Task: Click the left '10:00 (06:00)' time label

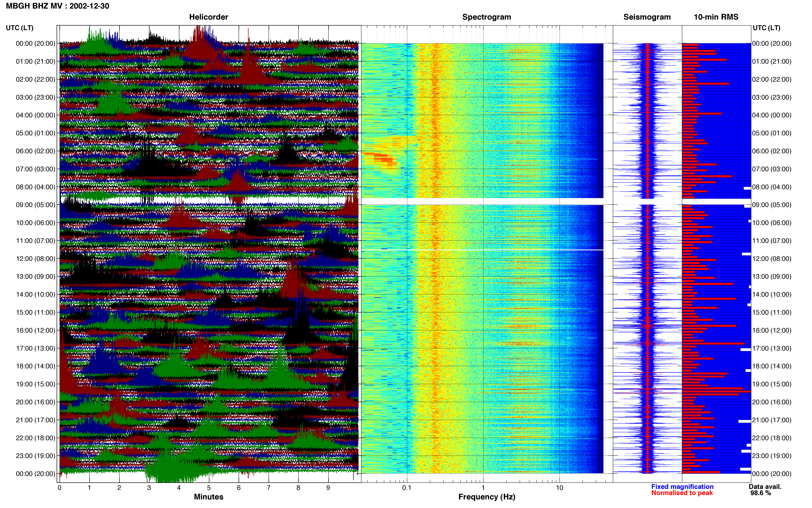Action: 36,223
